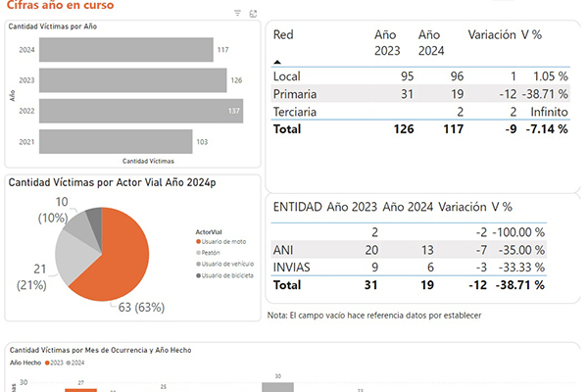The width and height of the screenshot is (588, 392).
Task: Click the Total label in the ENTIDAD table
Action: (287, 285)
